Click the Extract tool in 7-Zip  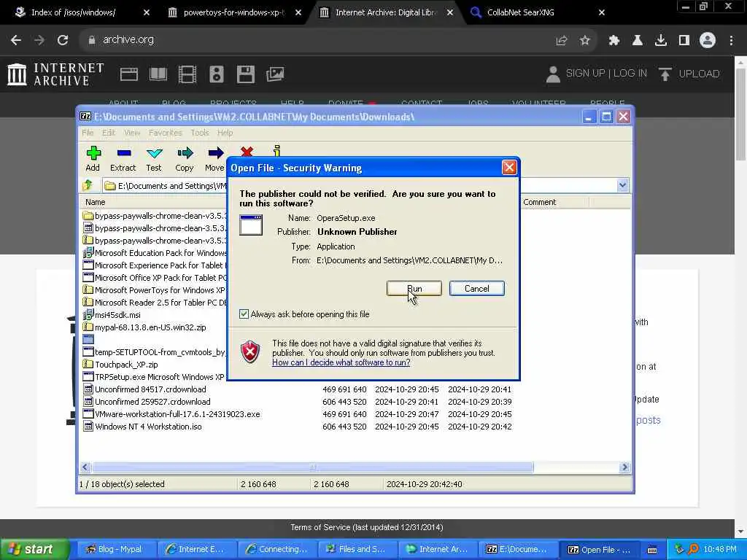pos(123,159)
